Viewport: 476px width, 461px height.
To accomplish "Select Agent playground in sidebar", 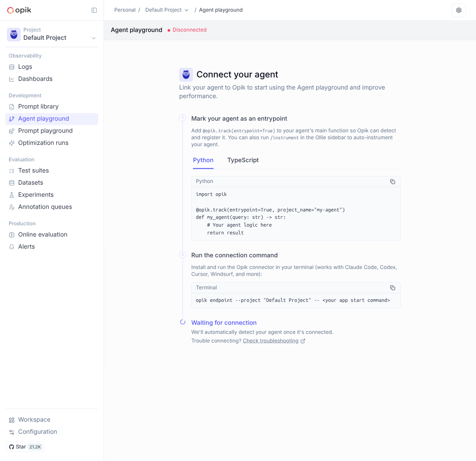I will coord(51,119).
